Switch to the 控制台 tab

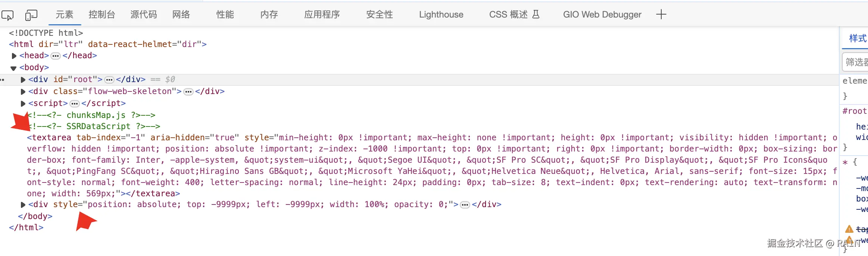[102, 15]
